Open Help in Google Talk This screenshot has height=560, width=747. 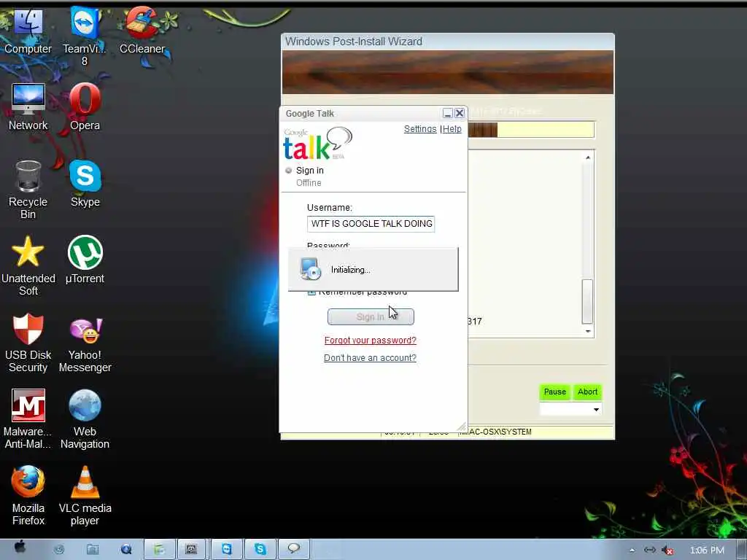pyautogui.click(x=452, y=129)
